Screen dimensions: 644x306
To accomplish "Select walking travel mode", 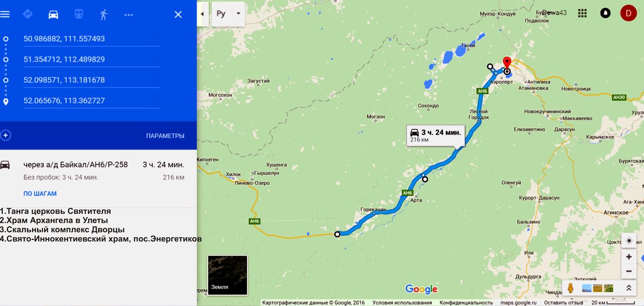I will (x=104, y=14).
